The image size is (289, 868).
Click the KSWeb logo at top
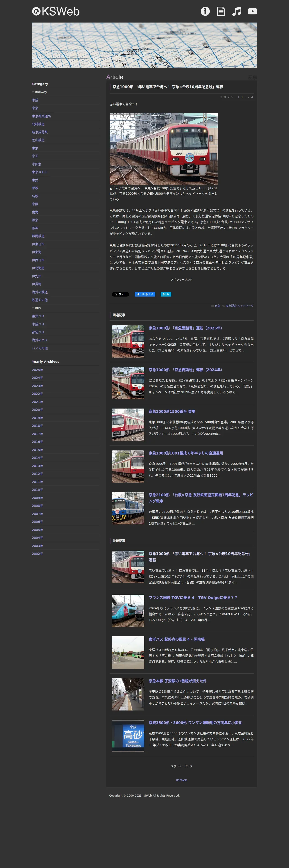pos(56,11)
